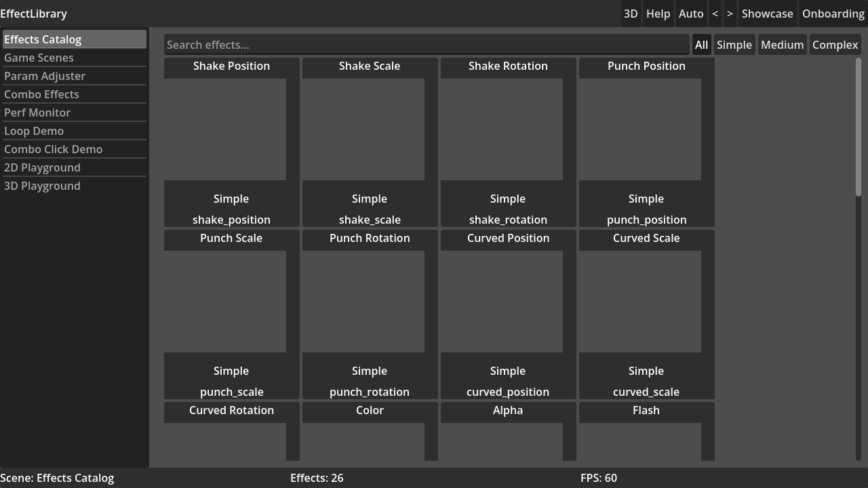This screenshot has height=488, width=868.
Task: Click the punch_rotation identifier text
Action: click(370, 392)
